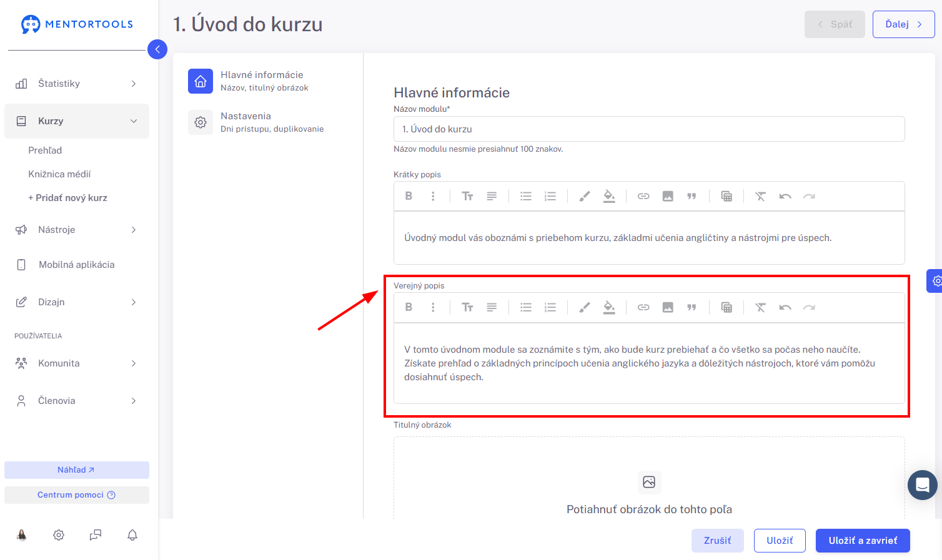Screen dimensions: 942x560
Task: Focus the Názov modulu input field
Action: pyautogui.click(x=649, y=129)
